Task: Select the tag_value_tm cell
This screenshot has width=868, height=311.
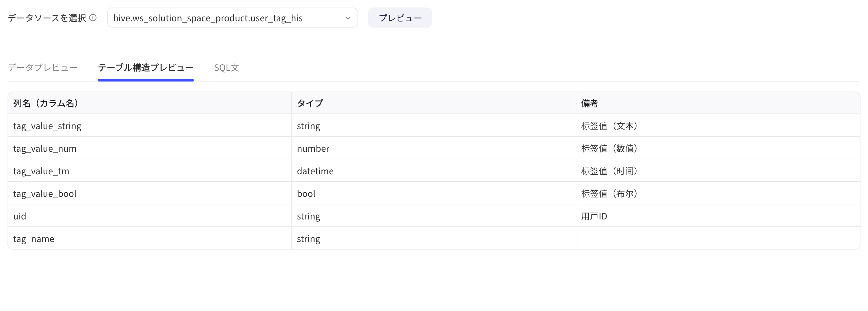Action: pos(150,171)
